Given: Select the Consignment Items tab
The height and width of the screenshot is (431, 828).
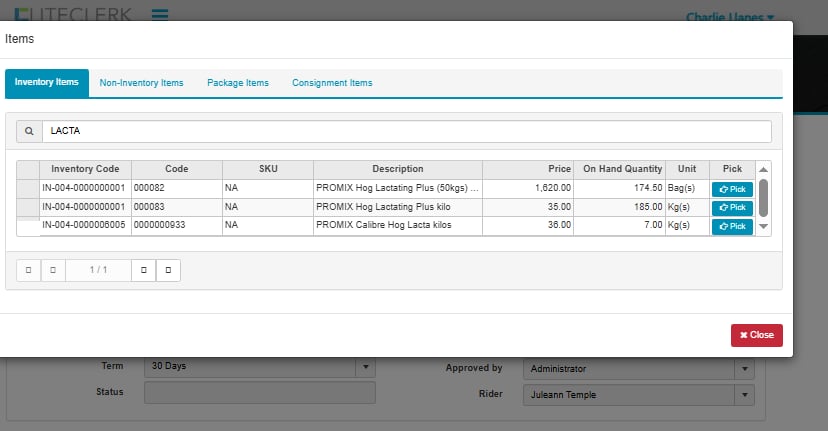Looking at the screenshot, I should coord(332,83).
